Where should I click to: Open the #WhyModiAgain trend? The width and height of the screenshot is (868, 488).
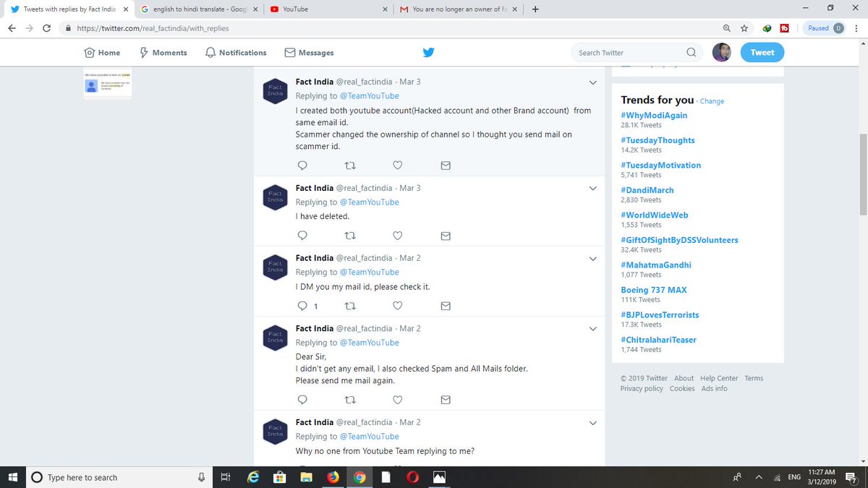pos(654,115)
